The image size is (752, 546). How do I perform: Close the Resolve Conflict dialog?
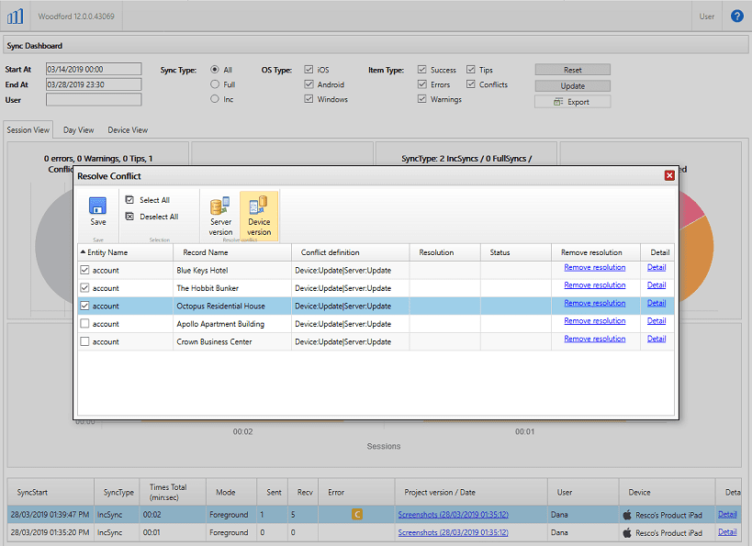670,176
